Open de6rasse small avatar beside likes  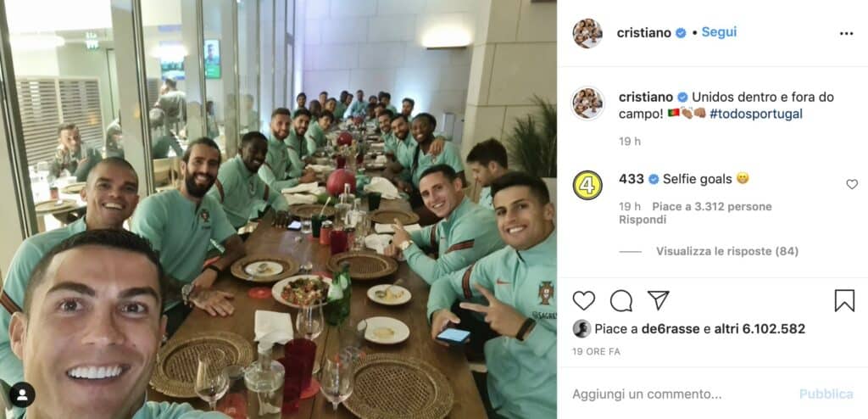581,328
